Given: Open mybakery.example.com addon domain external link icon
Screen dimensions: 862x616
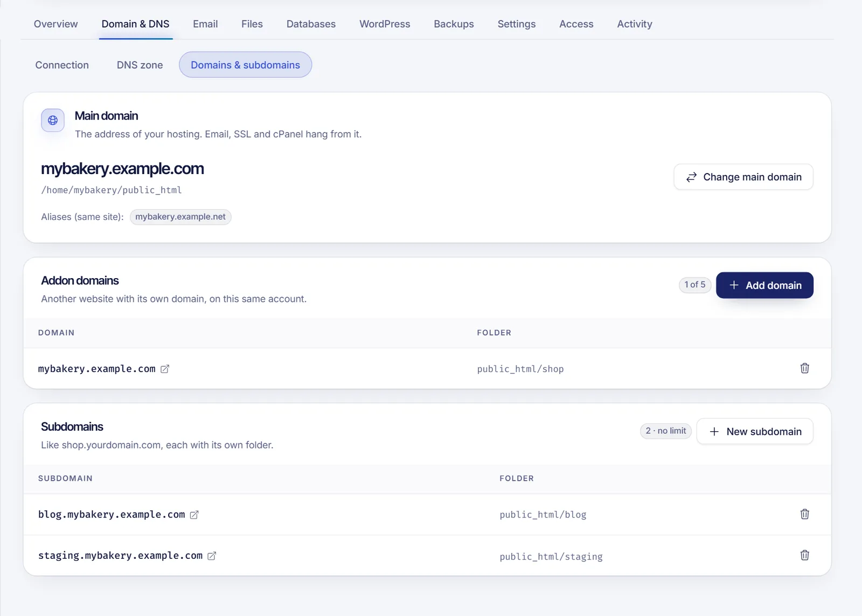Looking at the screenshot, I should point(165,369).
